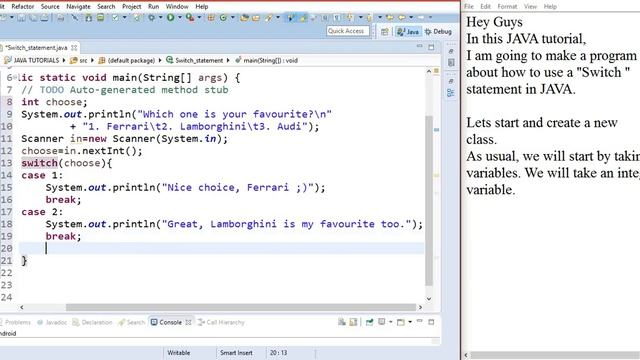Click the Search flashlight icon in the toolbar

268,18
